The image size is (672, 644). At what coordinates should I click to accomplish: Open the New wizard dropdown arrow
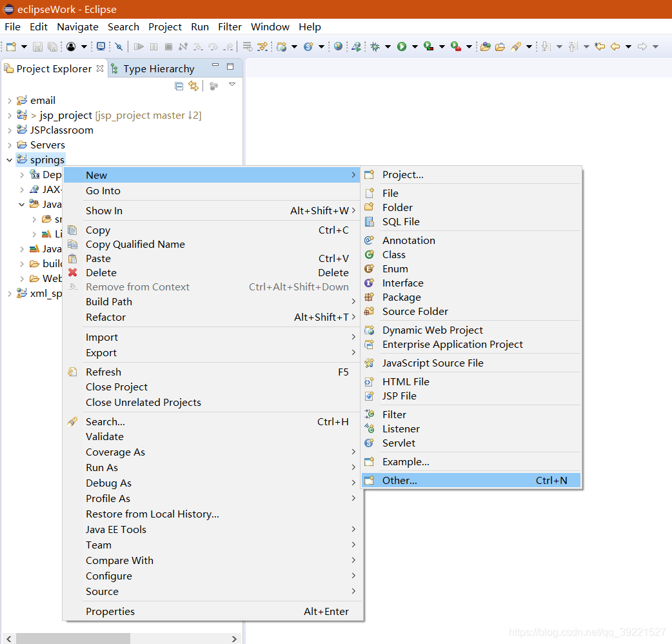tap(24, 46)
